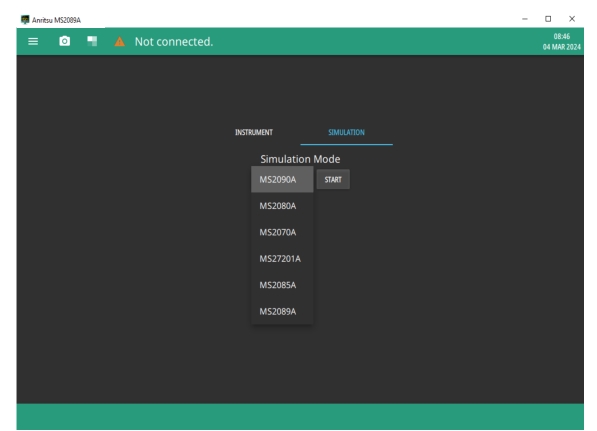Maximize the Anritsu application window

point(548,19)
